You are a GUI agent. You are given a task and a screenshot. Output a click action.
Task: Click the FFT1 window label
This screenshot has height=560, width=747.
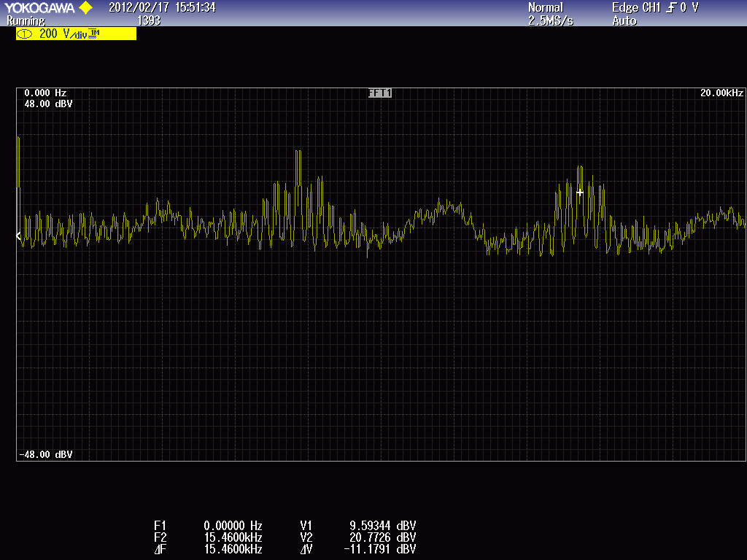[379, 93]
